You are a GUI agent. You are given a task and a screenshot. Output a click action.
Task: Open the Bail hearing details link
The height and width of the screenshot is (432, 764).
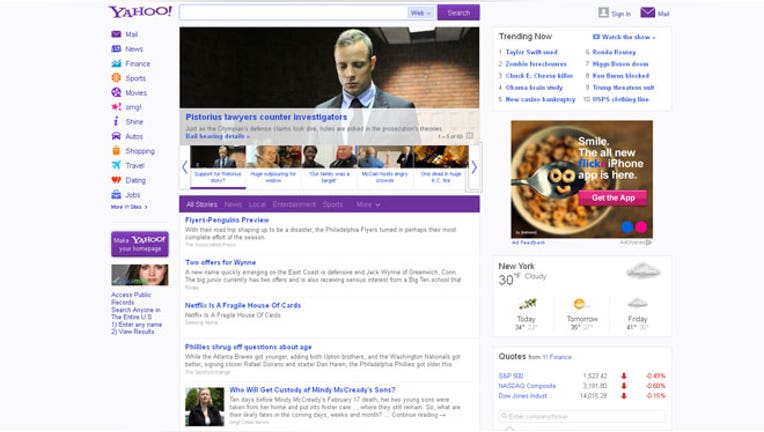click(x=217, y=136)
